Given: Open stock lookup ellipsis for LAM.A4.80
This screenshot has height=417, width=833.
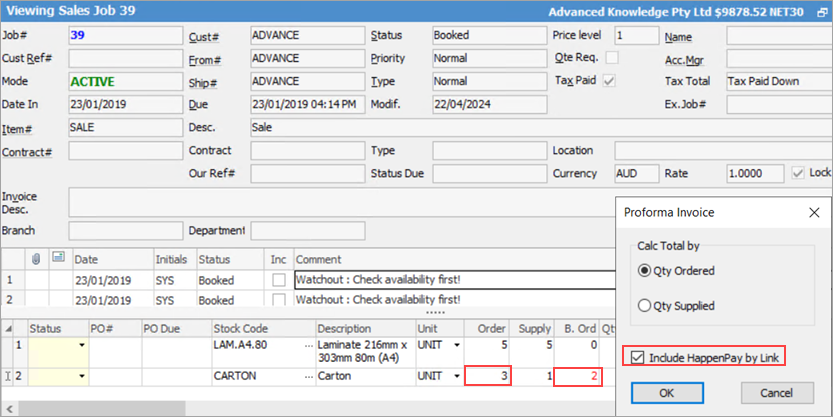Looking at the screenshot, I should [306, 346].
